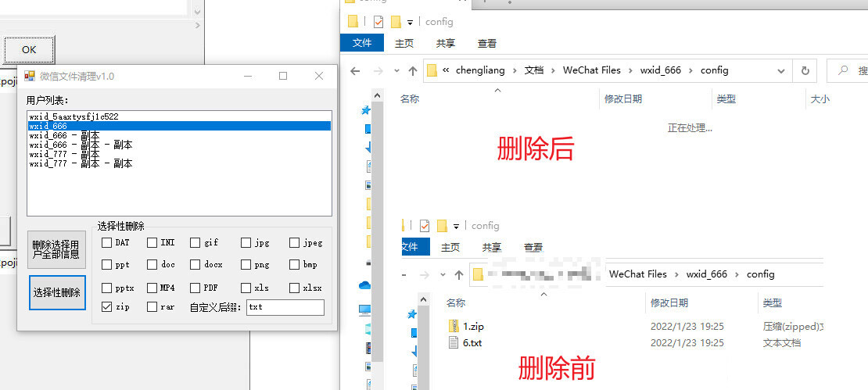Select the wxid_666 user entry
Image resolution: width=868 pixels, height=390 pixels.
coord(179,126)
